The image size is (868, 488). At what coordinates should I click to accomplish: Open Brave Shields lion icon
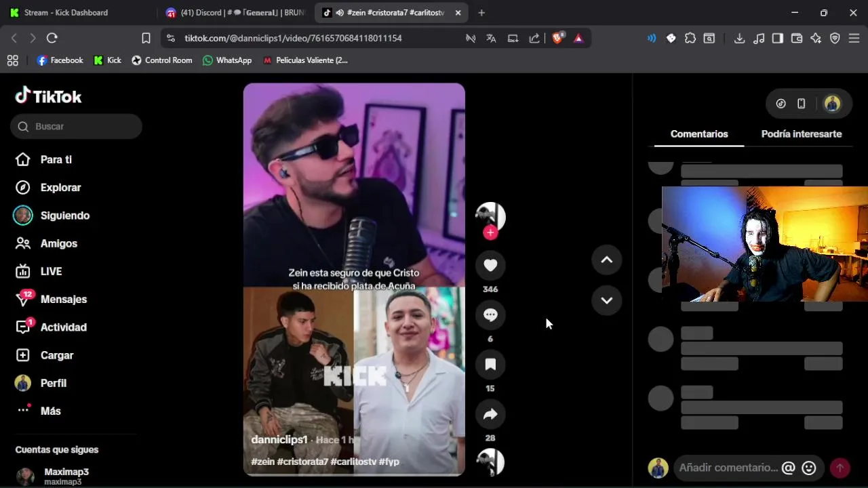[x=557, y=39]
